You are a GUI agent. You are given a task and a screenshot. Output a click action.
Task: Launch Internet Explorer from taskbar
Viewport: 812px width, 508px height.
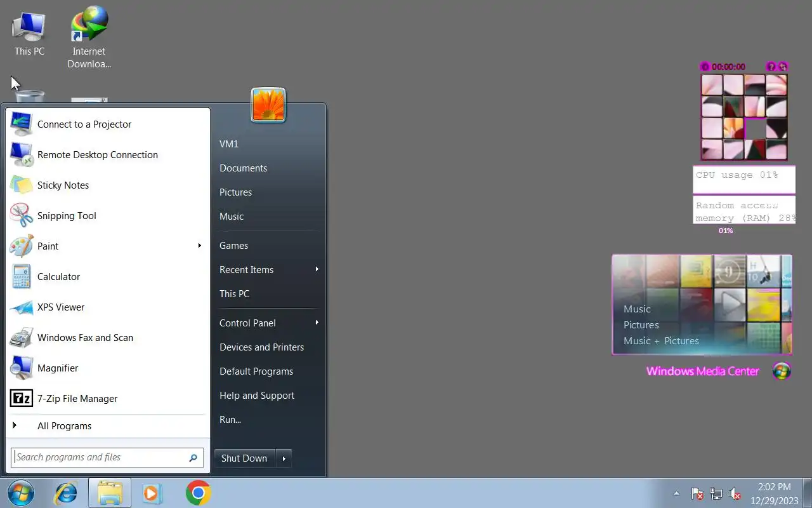pyautogui.click(x=65, y=493)
